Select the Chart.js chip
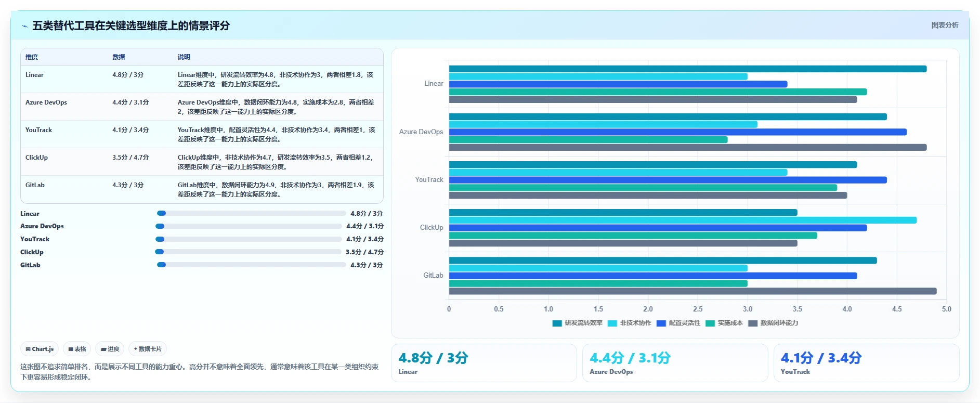 click(x=40, y=349)
